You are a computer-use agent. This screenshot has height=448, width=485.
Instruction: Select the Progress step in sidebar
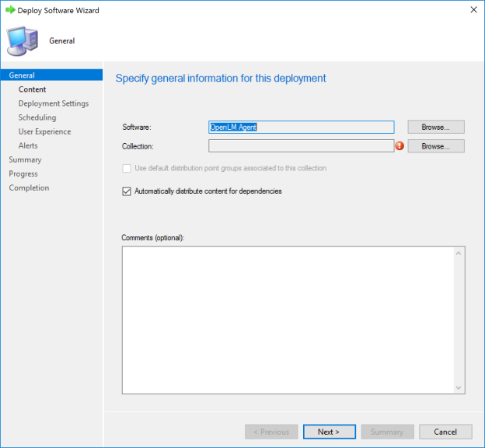click(x=23, y=173)
